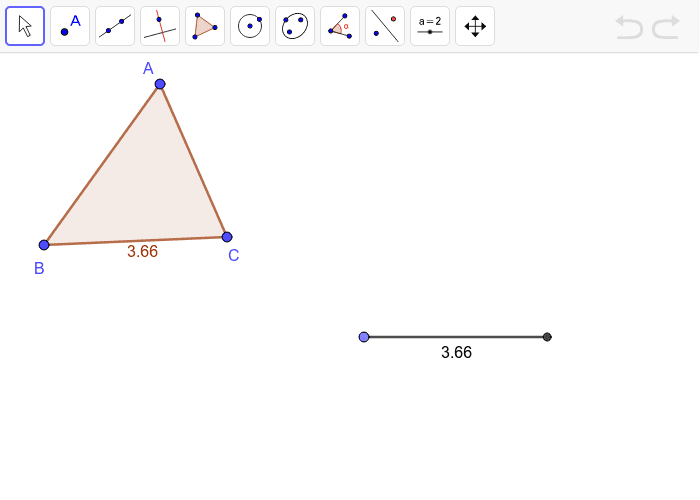Select the Polygon tool
The image size is (700, 500).
(x=205, y=26)
